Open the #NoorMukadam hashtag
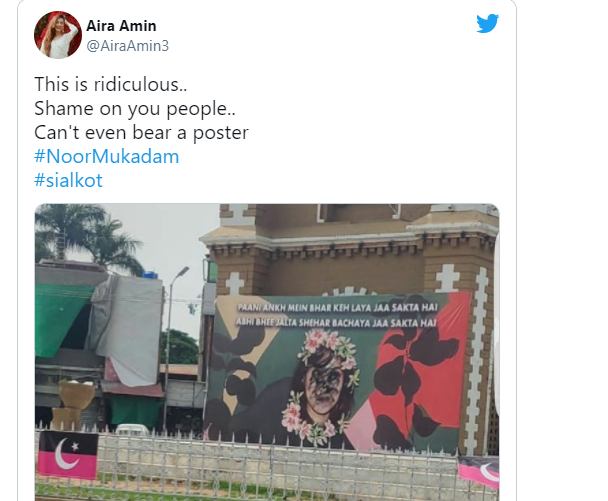The width and height of the screenshot is (608, 501). [107, 156]
